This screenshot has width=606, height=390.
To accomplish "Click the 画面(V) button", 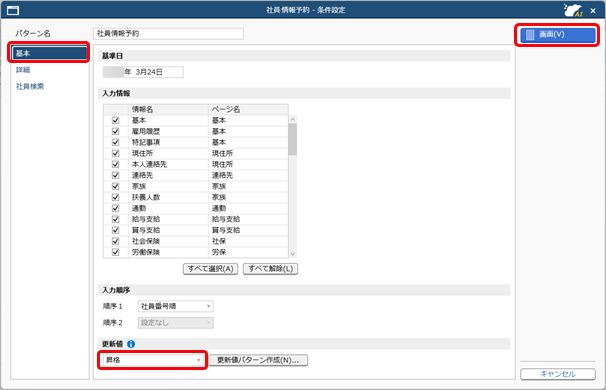I will click(557, 35).
